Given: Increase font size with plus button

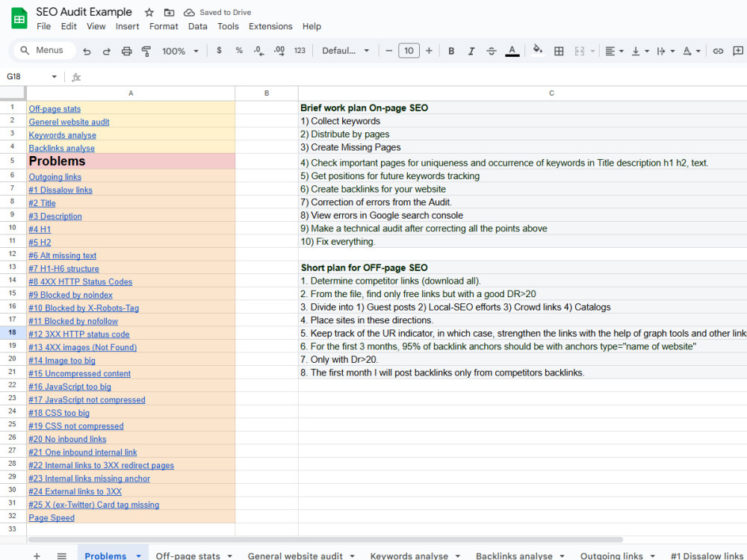Looking at the screenshot, I should click(x=430, y=51).
